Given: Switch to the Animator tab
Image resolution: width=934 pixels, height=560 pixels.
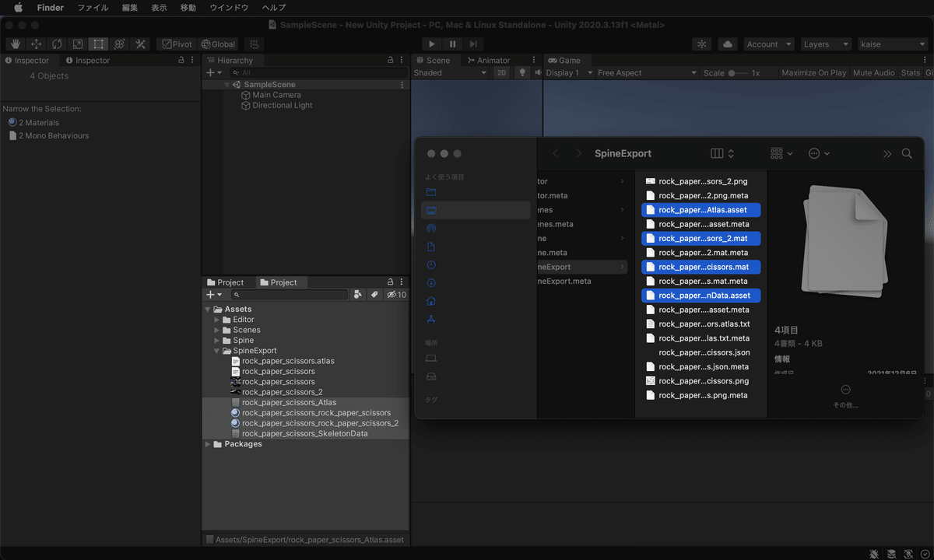Looking at the screenshot, I should pyautogui.click(x=488, y=60).
